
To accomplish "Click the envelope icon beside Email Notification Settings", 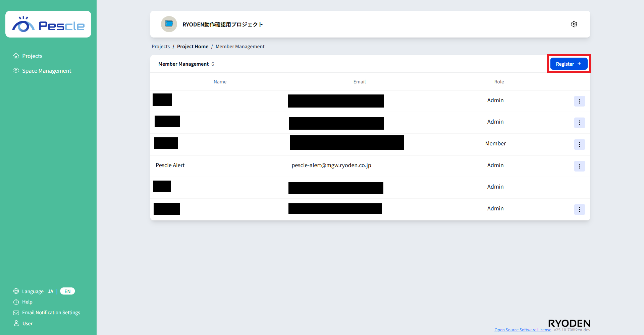I will 16,313.
